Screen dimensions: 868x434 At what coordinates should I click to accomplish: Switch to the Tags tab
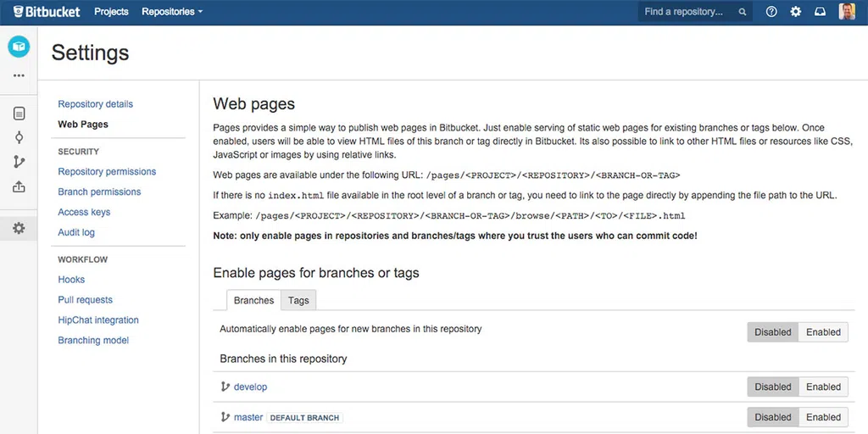pyautogui.click(x=298, y=300)
